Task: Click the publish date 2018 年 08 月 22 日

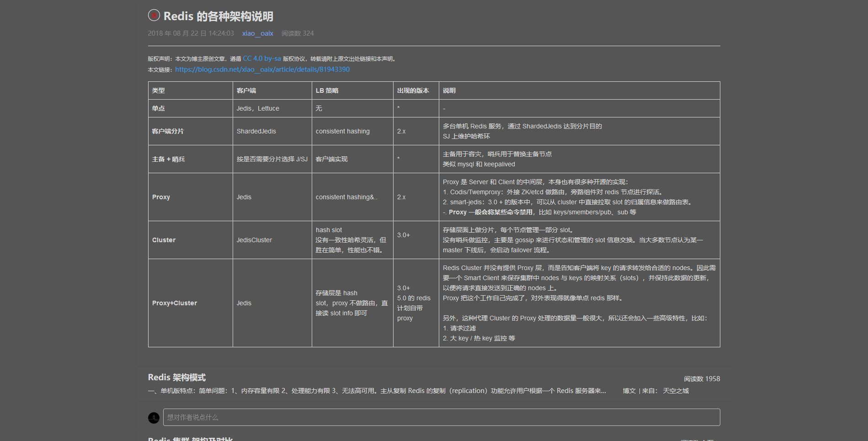Action: [x=191, y=33]
